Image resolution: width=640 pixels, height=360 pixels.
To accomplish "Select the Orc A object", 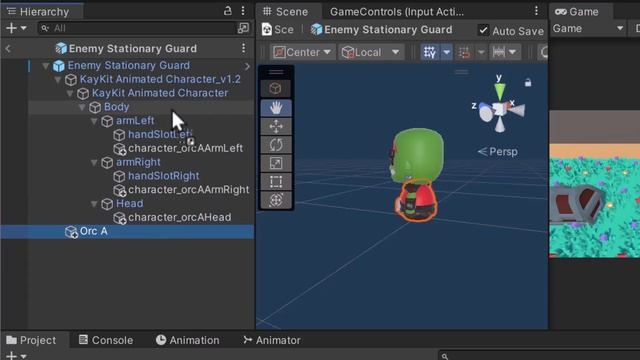I will coord(127,231).
